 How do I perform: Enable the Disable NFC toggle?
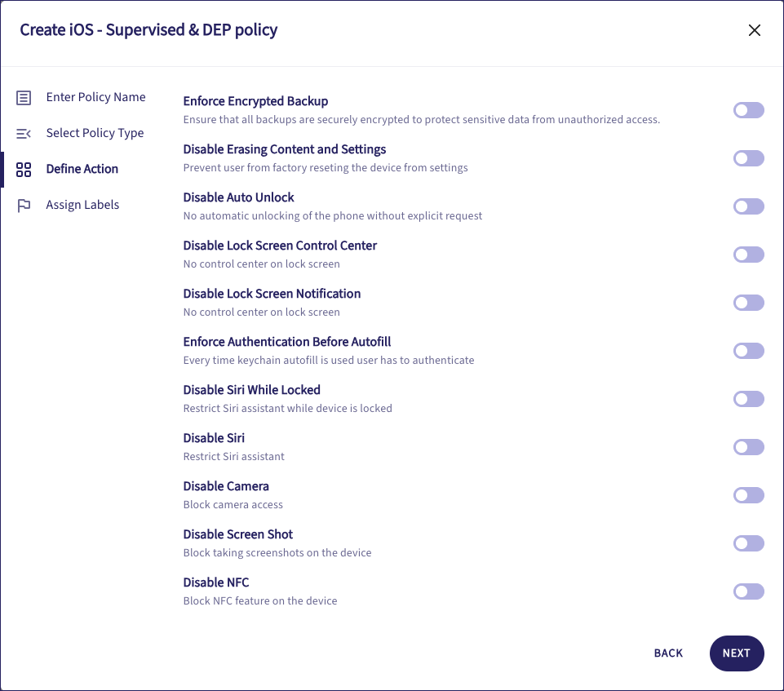pos(748,591)
